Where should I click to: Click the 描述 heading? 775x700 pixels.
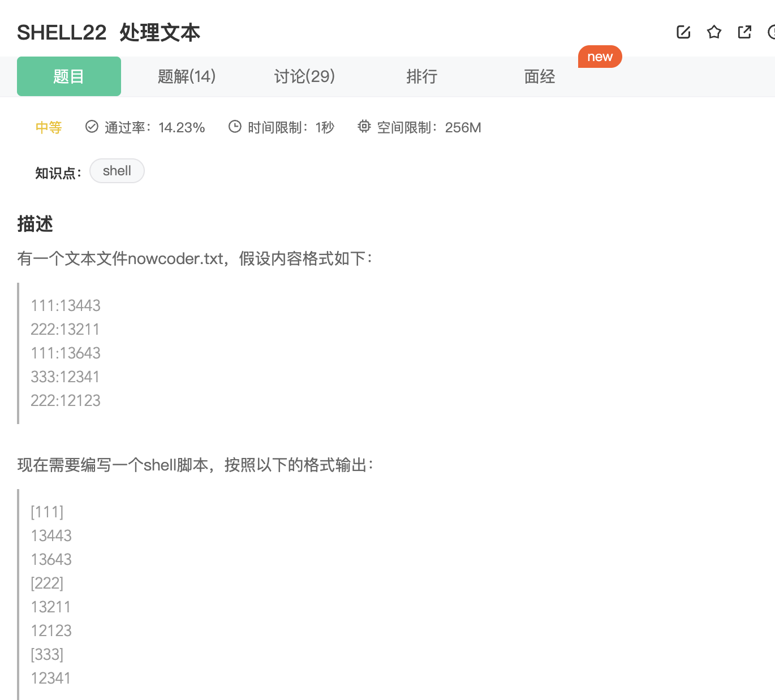35,224
